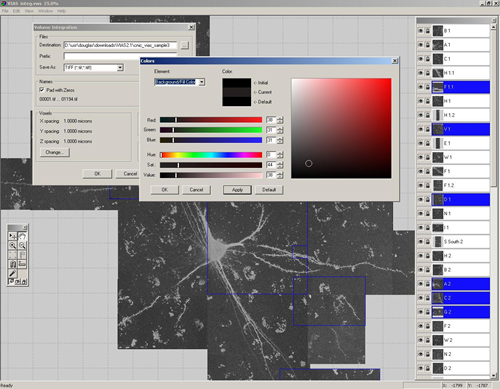The height and width of the screenshot is (389, 500).
Task: Click the Sat value spinner arrows
Action: pos(280,165)
